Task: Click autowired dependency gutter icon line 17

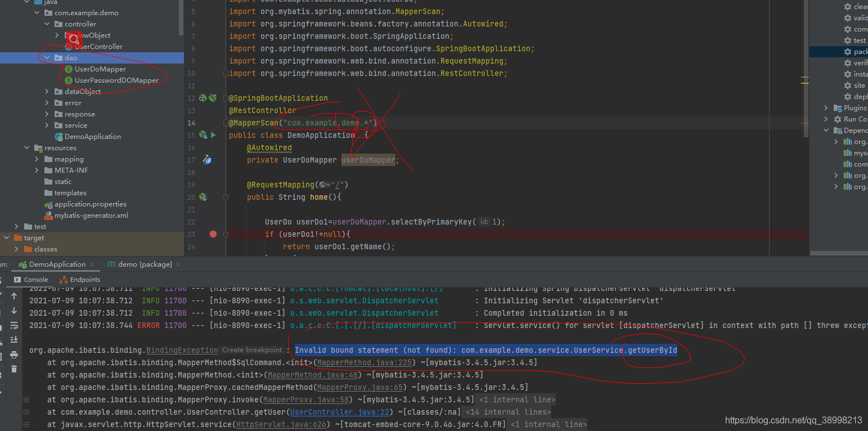Action: pos(207,160)
